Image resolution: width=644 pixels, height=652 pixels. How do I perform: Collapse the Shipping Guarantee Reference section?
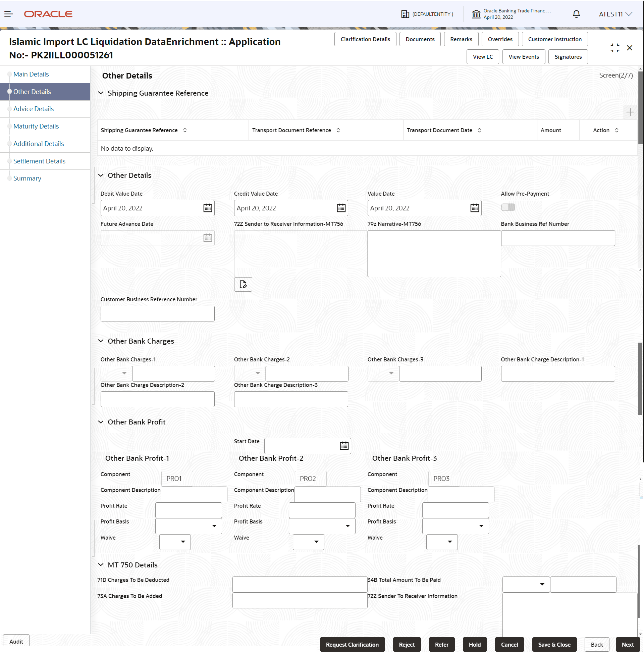101,93
